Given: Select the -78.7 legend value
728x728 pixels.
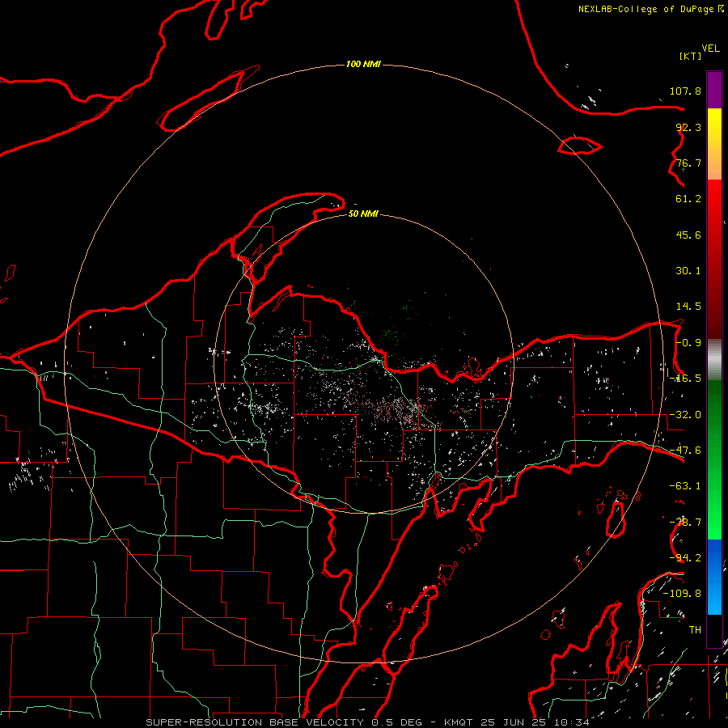Looking at the screenshot, I should pyautogui.click(x=685, y=523).
